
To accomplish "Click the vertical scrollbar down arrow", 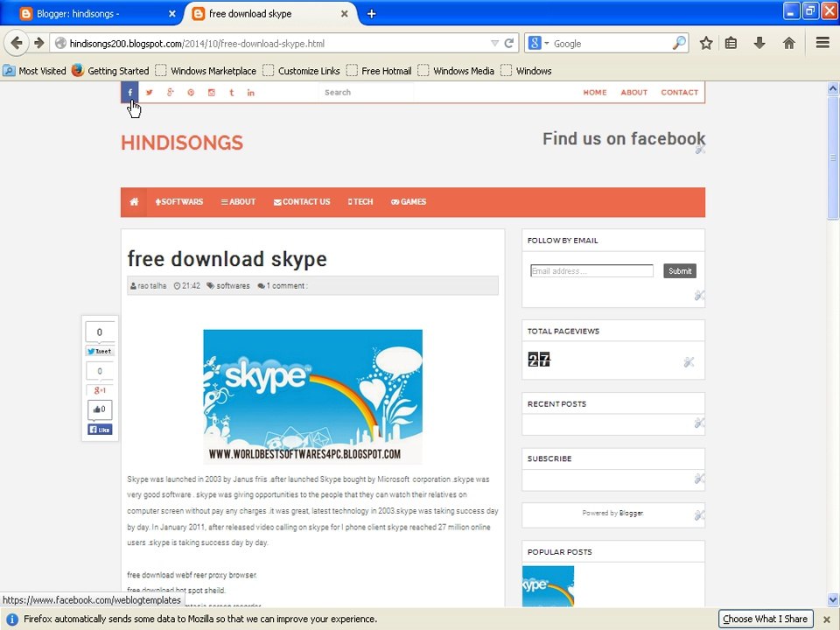I will point(832,599).
